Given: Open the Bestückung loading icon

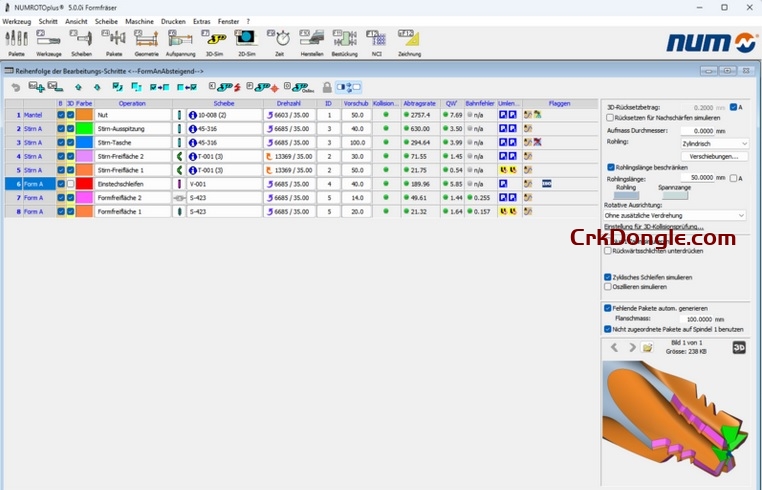Looking at the screenshot, I should (345, 43).
